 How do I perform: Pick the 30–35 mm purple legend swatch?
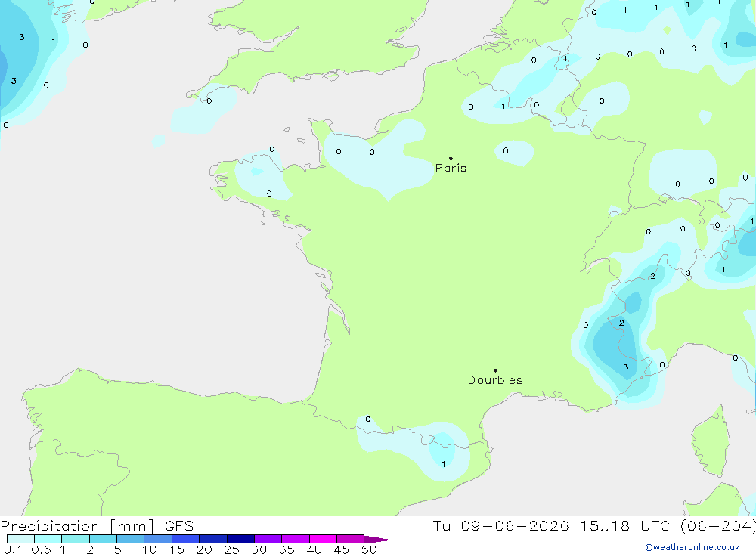(268, 539)
